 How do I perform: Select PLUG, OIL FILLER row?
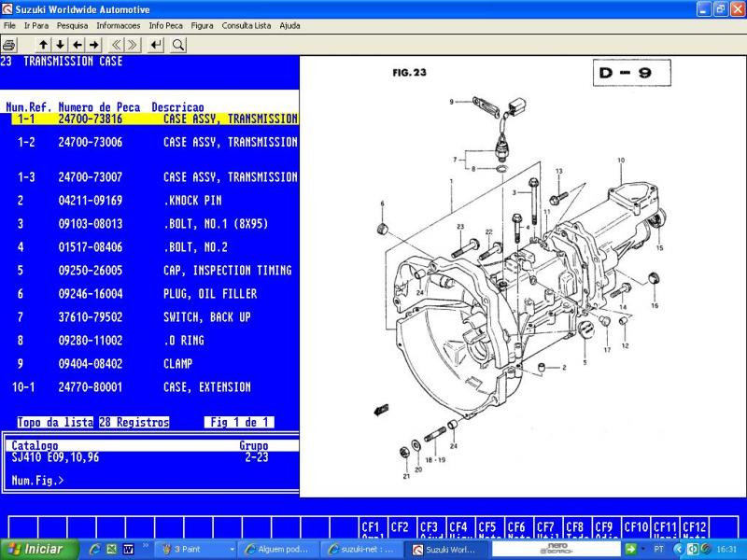(155, 294)
